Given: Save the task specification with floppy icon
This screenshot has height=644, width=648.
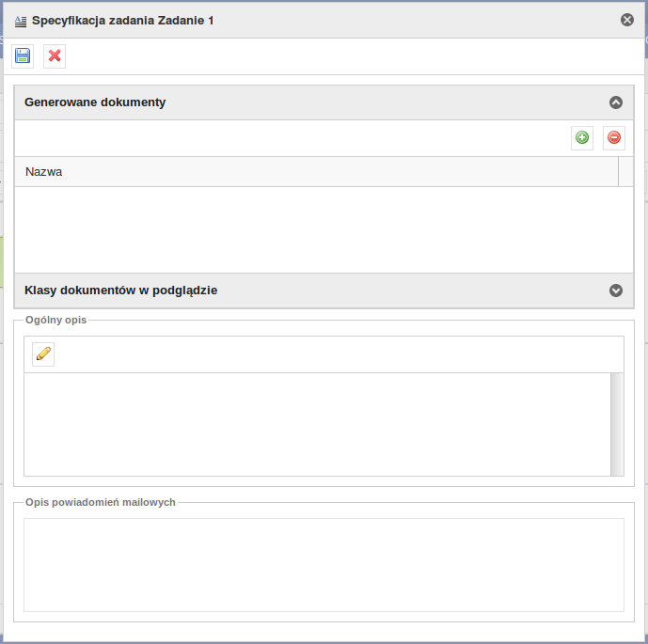Looking at the screenshot, I should click(x=23, y=55).
